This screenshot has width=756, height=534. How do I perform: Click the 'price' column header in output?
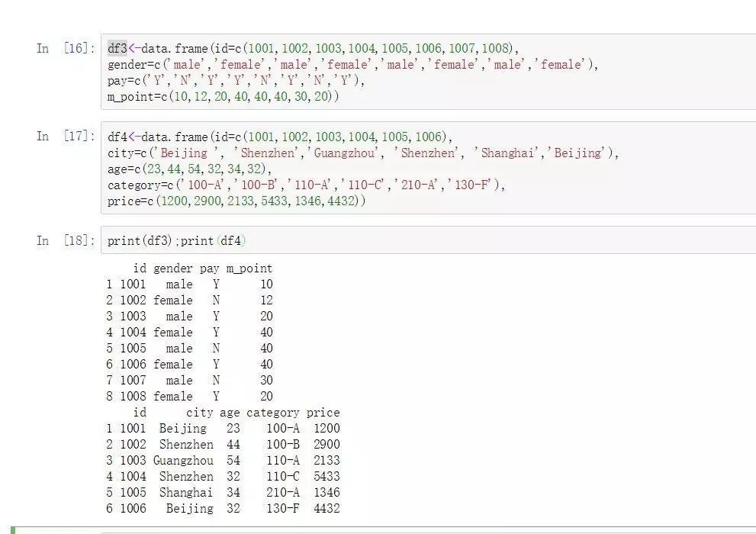point(323,413)
